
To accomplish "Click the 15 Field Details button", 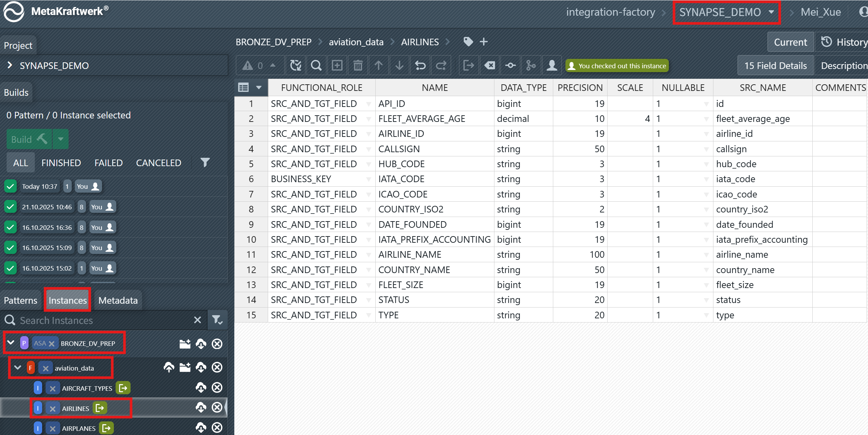I will click(775, 65).
